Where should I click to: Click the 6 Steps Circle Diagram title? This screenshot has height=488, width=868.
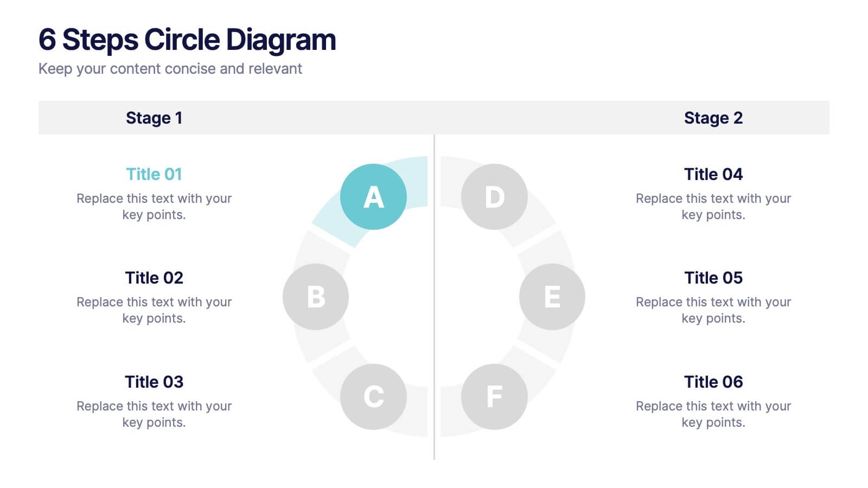(x=187, y=40)
